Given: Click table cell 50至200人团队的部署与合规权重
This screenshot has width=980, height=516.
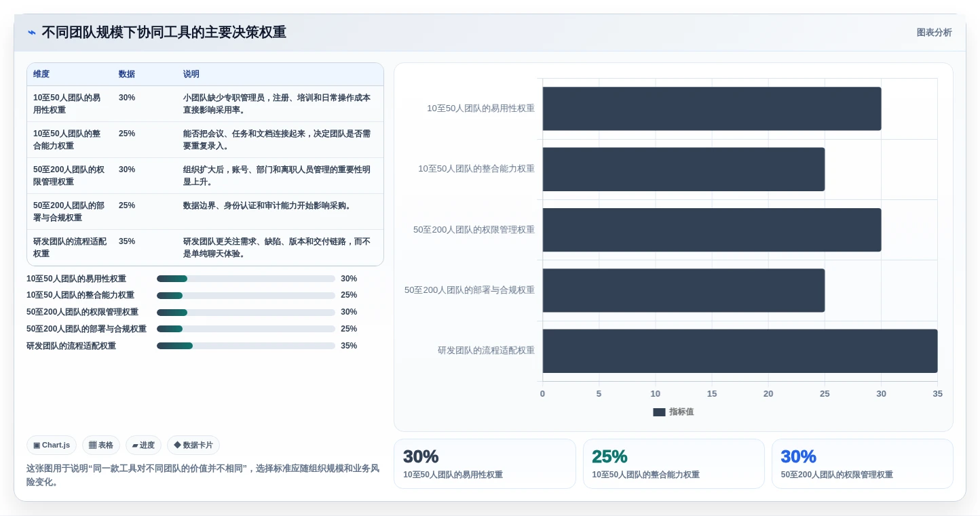Looking at the screenshot, I should click(69, 212).
